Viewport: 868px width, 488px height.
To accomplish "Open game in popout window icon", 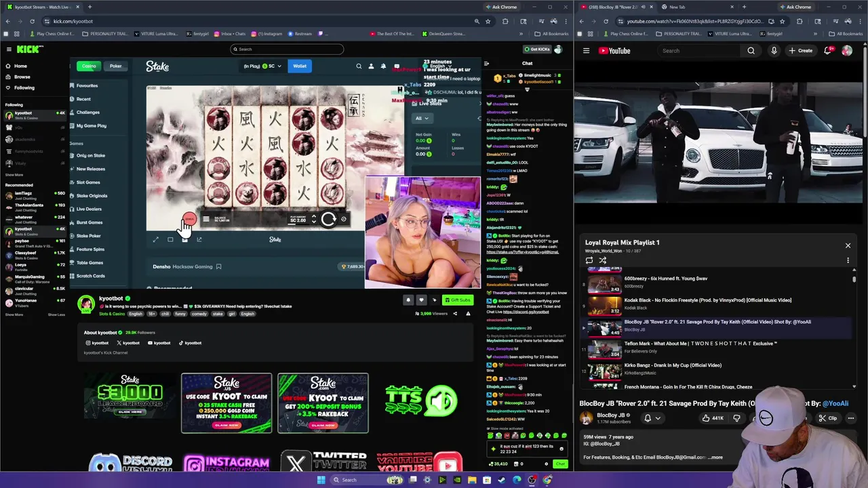I will [x=199, y=239].
